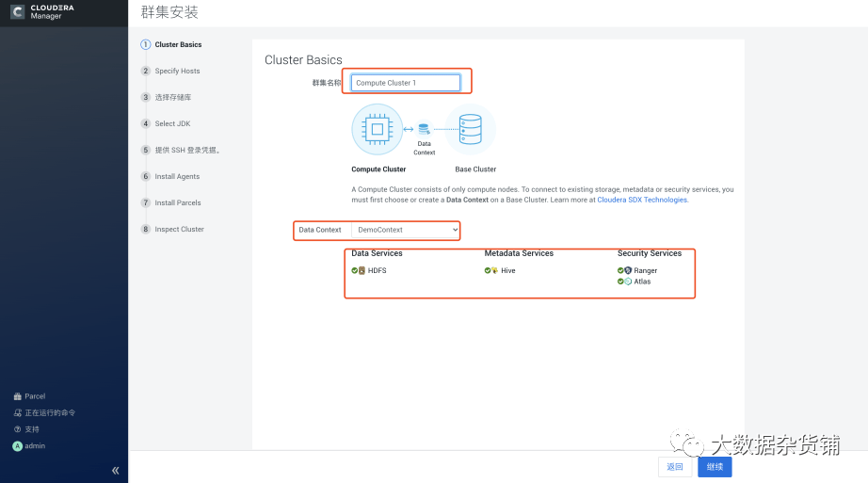The height and width of the screenshot is (483, 868).
Task: Select step 8 Inspect Cluster
Action: (172, 229)
